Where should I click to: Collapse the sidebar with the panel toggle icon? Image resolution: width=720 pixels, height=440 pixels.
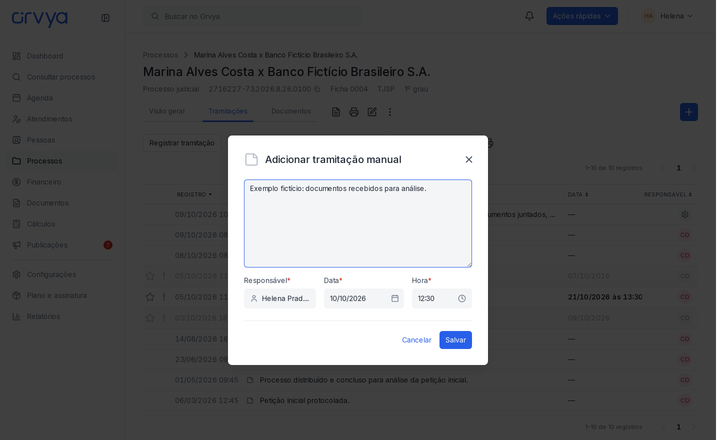pyautogui.click(x=105, y=18)
